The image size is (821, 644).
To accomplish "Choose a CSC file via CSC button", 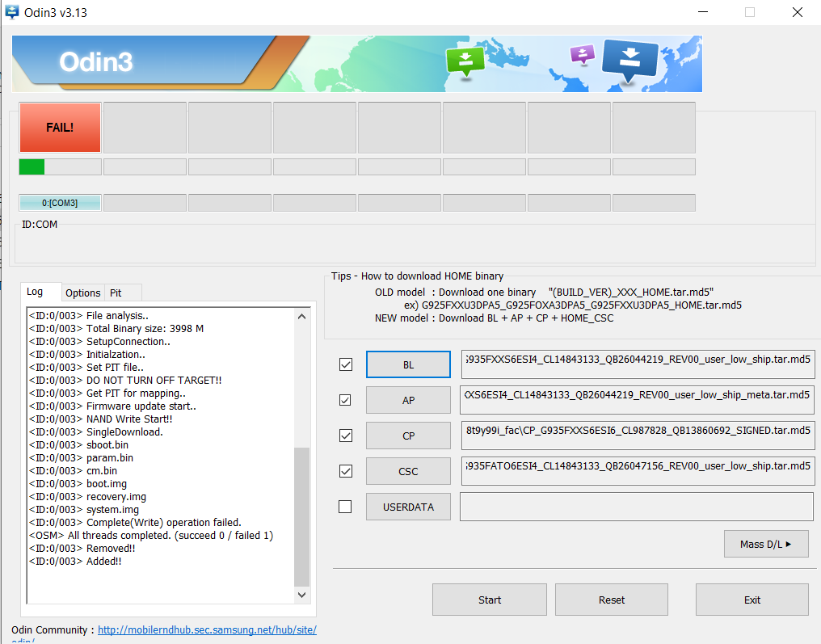I will click(x=408, y=471).
